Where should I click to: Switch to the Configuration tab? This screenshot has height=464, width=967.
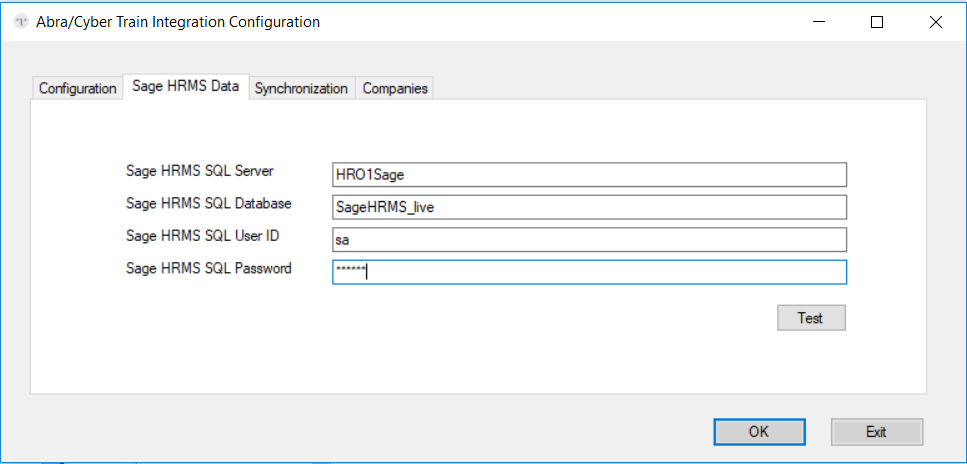pos(77,88)
